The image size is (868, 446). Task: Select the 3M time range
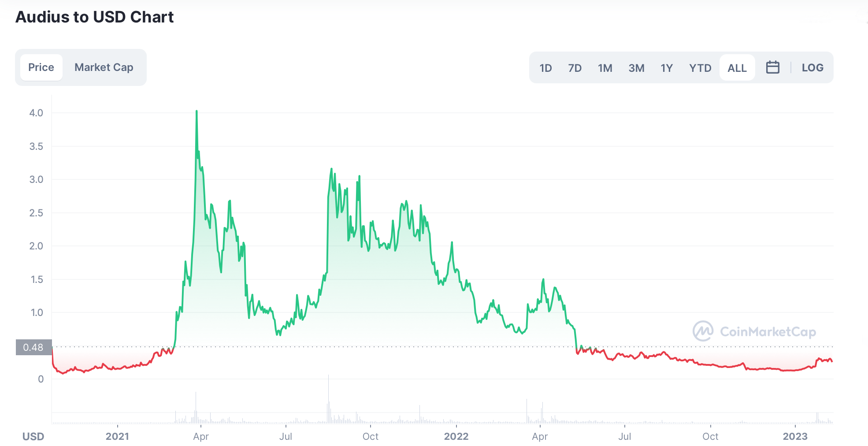636,68
